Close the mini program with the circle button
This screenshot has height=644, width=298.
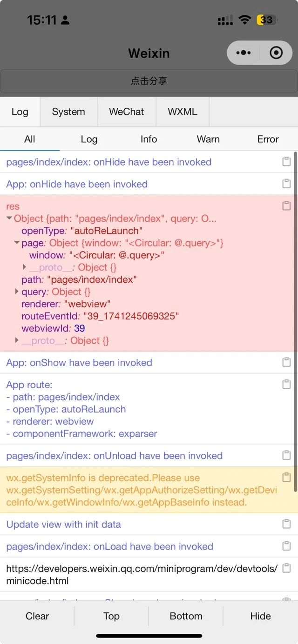coord(276,53)
